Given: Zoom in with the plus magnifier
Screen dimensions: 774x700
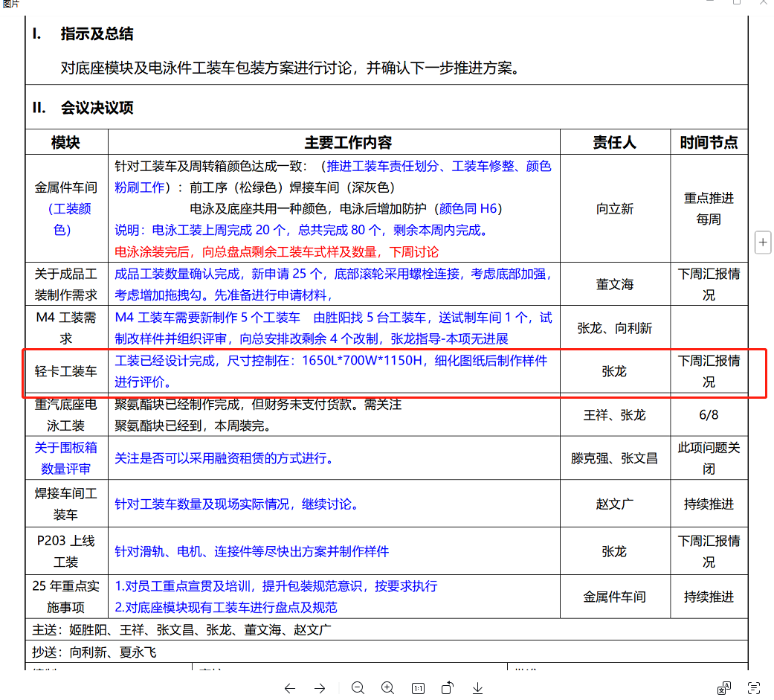Looking at the screenshot, I should (x=388, y=687).
